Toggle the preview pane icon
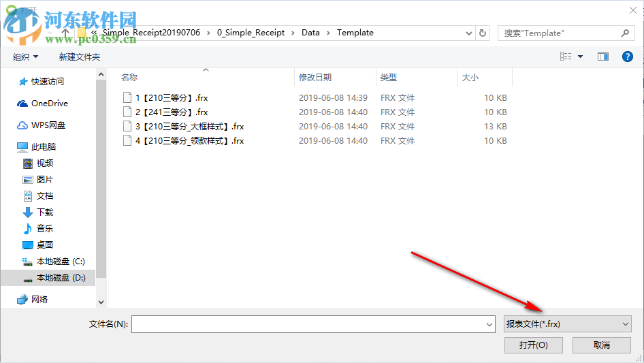This screenshot has width=644, height=363. (603, 57)
